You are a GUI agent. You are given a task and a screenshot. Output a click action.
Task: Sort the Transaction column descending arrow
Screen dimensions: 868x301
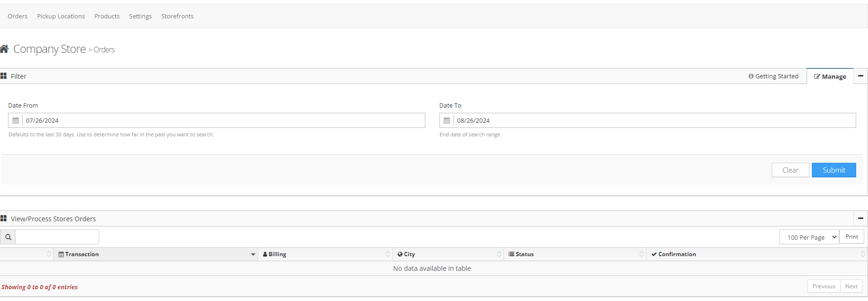[253, 255]
